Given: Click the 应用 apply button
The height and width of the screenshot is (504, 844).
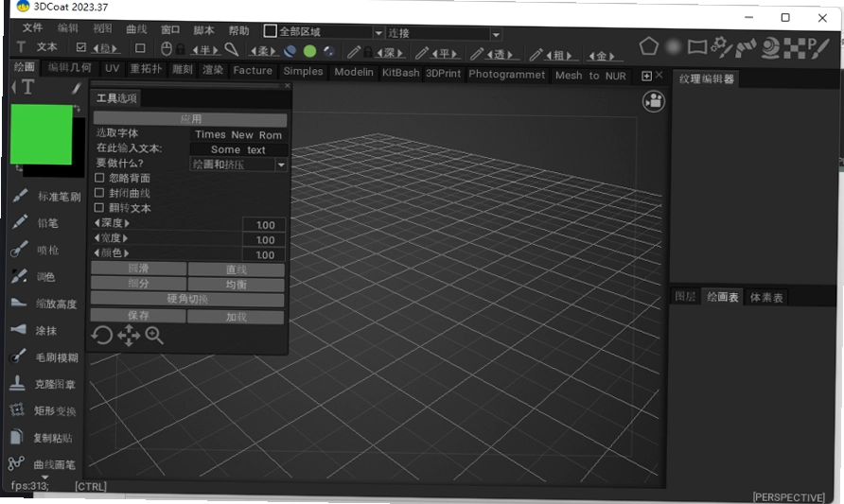Looking at the screenshot, I should tap(190, 119).
